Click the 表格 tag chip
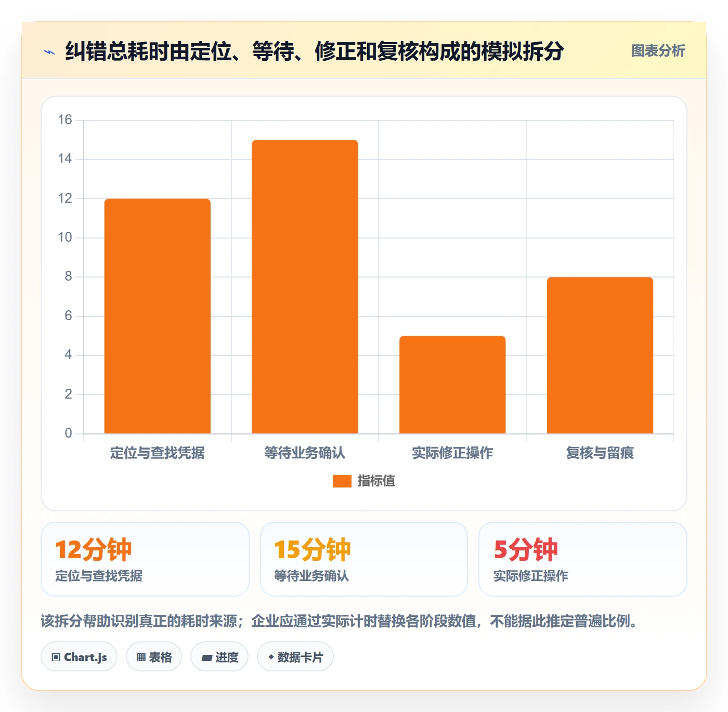The image size is (728, 712). [x=154, y=657]
